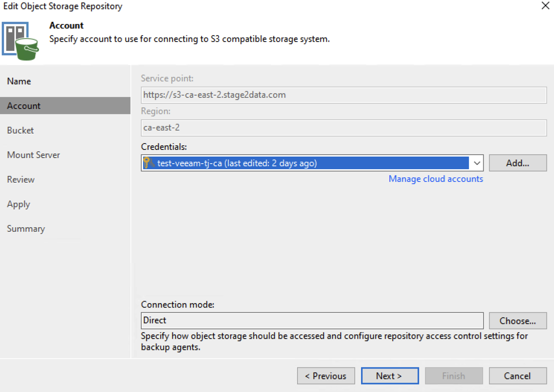The image size is (554, 392).
Task: Open the Bucket wizard step
Action: coord(20,131)
